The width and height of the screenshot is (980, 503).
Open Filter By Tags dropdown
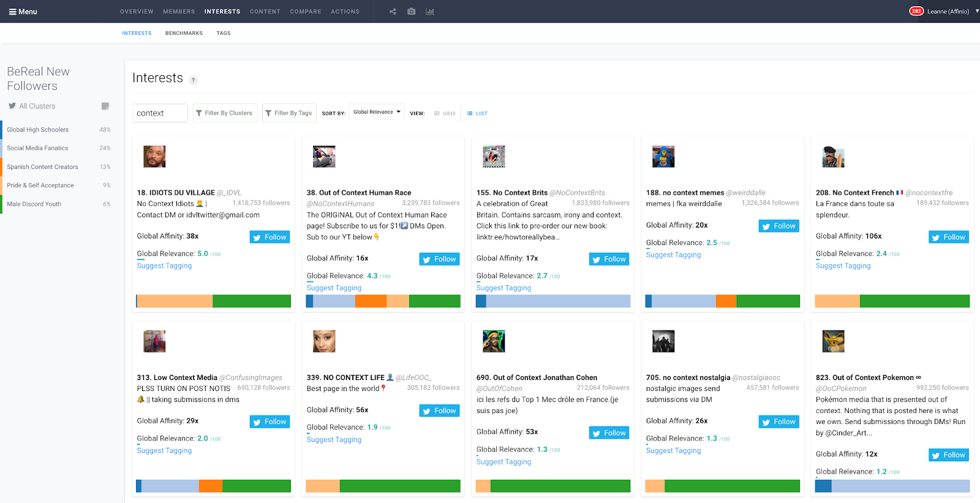288,113
